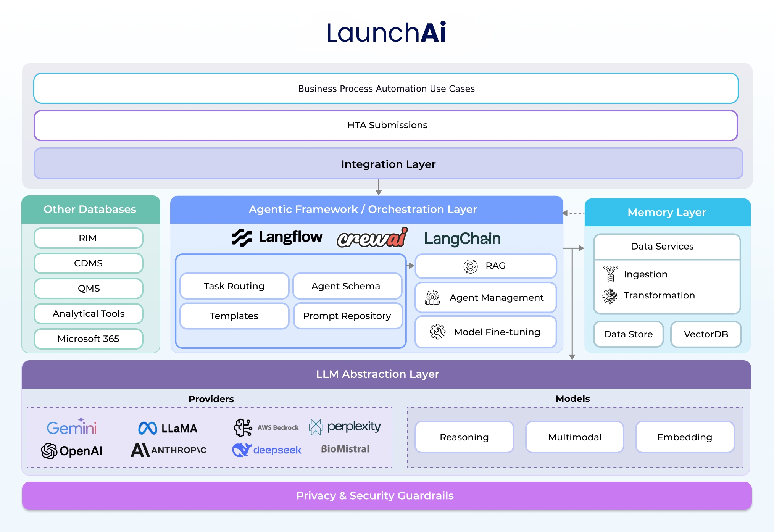Select the Business Process Automation Use Cases bar
The width and height of the screenshot is (774, 532).
pyautogui.click(x=386, y=89)
